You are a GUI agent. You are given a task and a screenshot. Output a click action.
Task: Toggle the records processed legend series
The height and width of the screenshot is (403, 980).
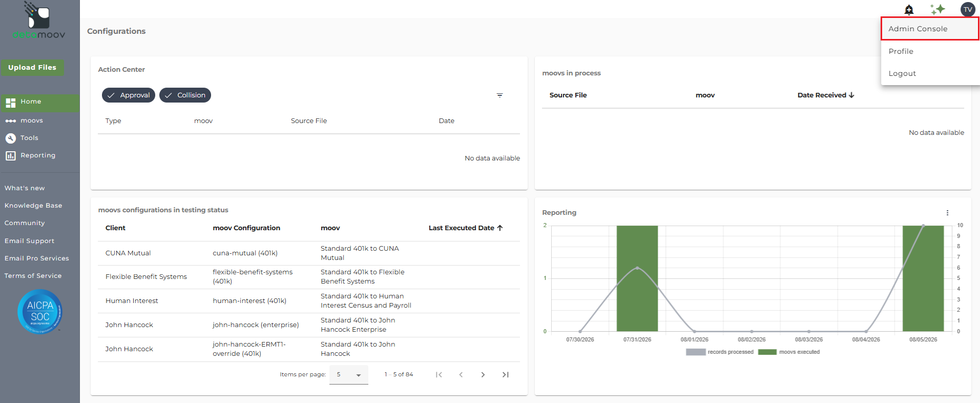720,352
